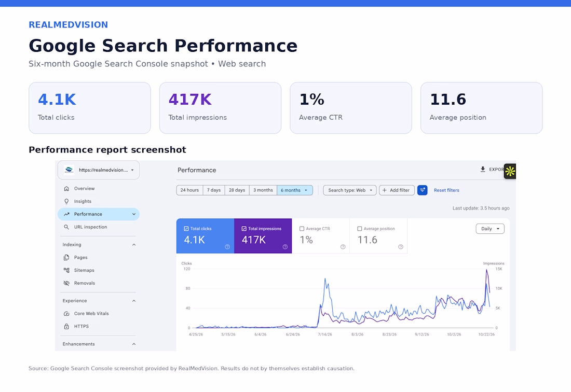Click the yellow asterisk extension icon
Viewport: 571px width, 392px height.
tap(510, 171)
